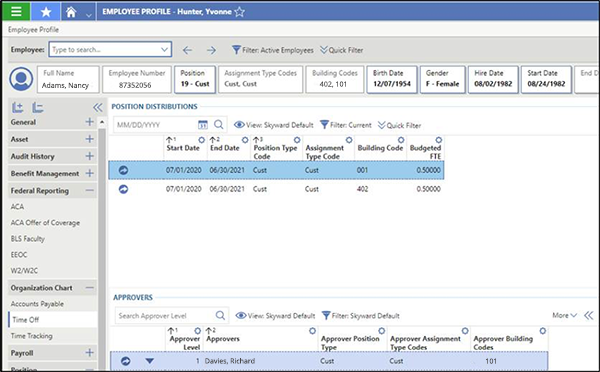This screenshot has width=600, height=372.
Task: Click the Search Approver Level field
Action: (x=165, y=316)
